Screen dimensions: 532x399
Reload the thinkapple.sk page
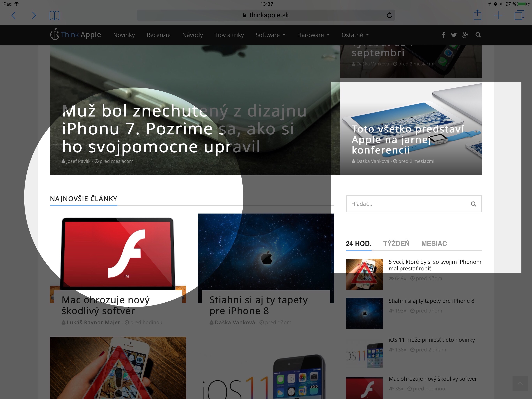(389, 15)
